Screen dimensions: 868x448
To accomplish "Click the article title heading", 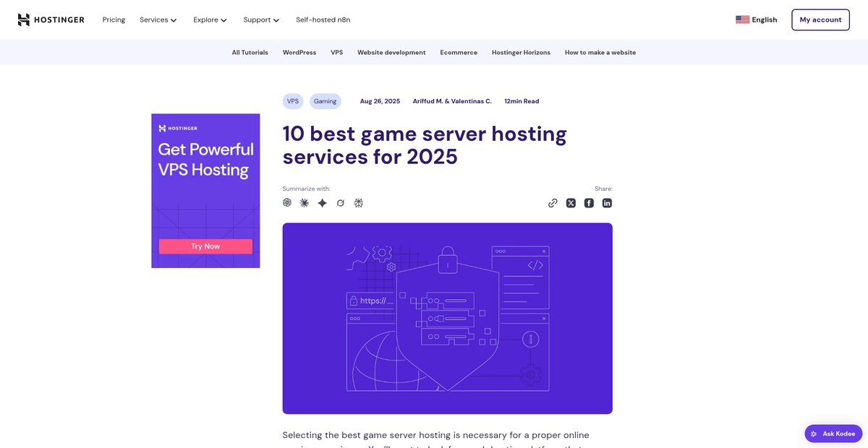I will 425,145.
